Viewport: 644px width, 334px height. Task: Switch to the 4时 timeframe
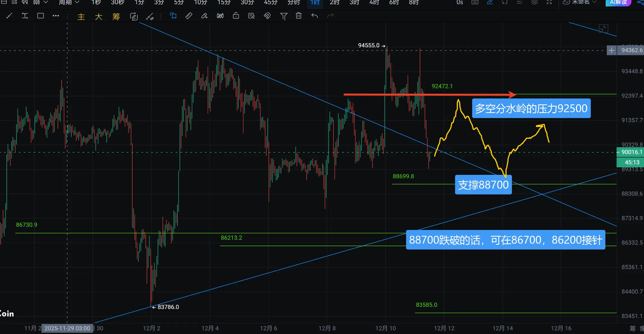[374, 2]
